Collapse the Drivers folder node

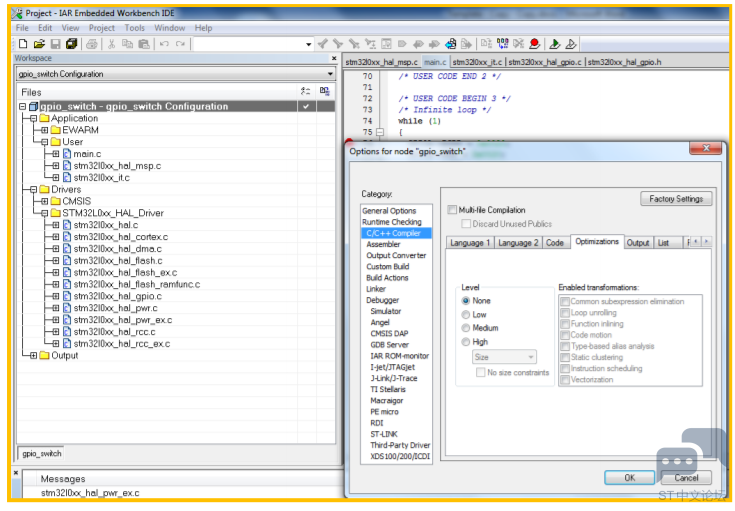(33, 189)
